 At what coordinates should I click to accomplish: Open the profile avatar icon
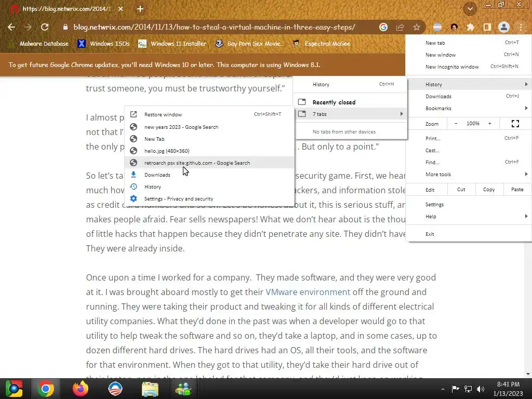coord(504,27)
